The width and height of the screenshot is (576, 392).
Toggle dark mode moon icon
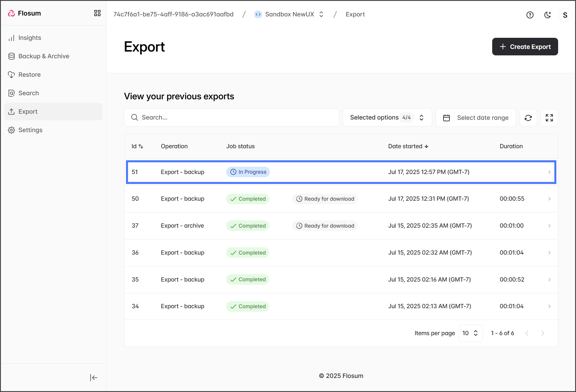547,15
